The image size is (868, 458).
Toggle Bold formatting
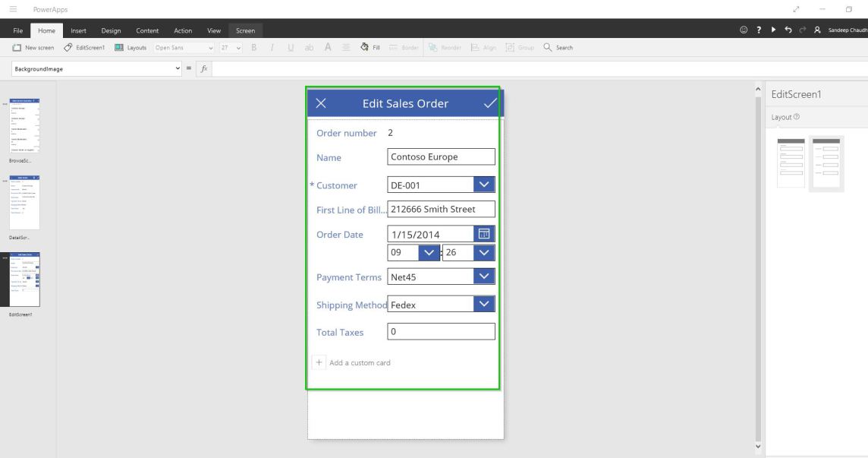click(x=254, y=48)
